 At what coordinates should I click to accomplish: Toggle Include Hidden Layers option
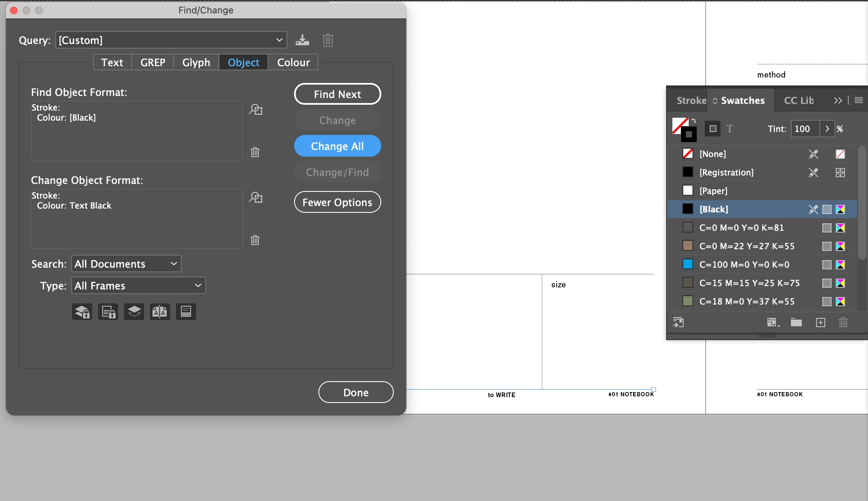pos(134,312)
